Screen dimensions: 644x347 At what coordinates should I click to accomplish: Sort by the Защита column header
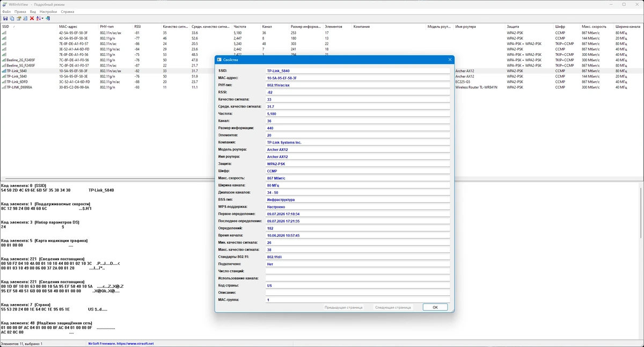(529, 26)
